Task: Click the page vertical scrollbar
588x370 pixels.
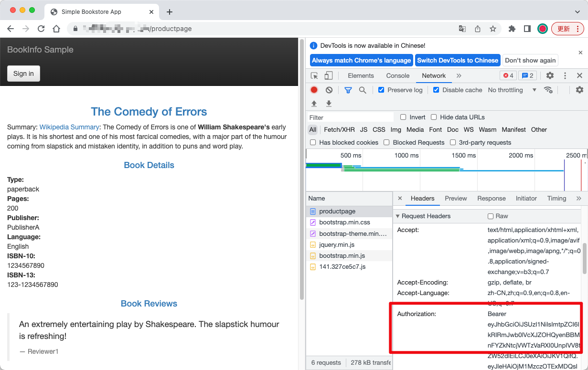Action: tap(302, 170)
